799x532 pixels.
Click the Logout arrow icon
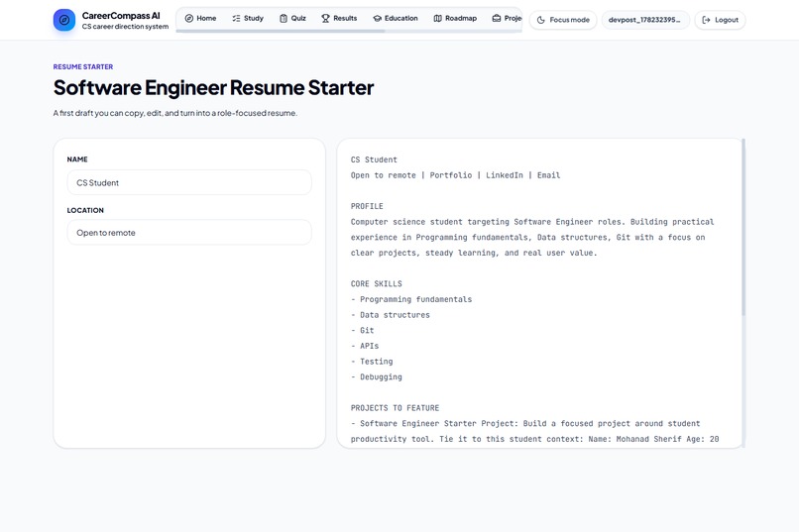[706, 20]
